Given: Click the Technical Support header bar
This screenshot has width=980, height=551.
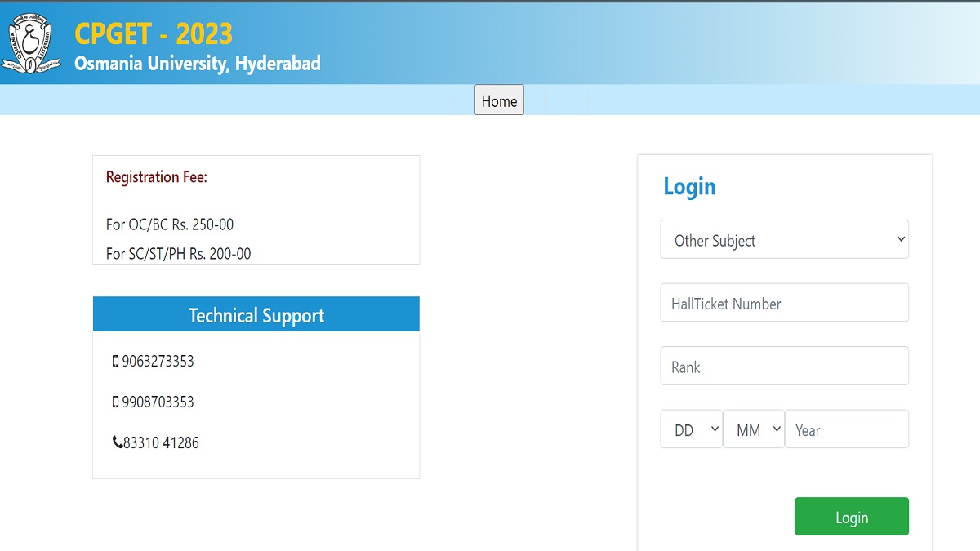Looking at the screenshot, I should tap(256, 314).
